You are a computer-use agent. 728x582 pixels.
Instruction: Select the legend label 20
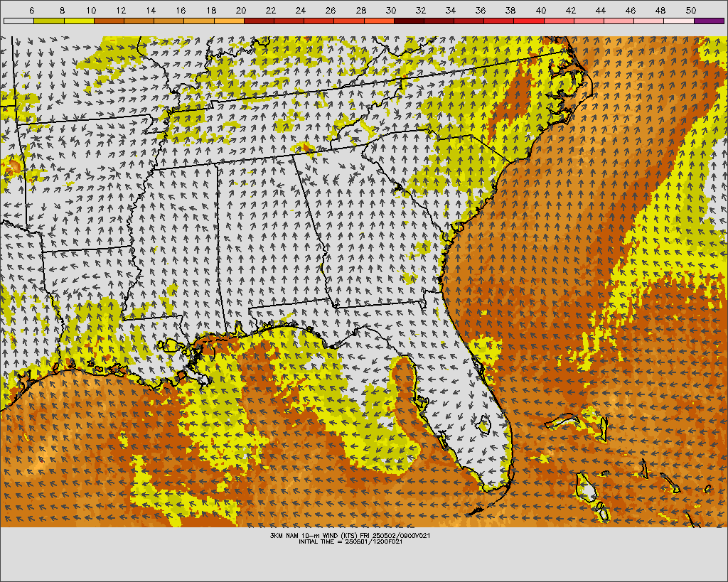click(x=241, y=10)
